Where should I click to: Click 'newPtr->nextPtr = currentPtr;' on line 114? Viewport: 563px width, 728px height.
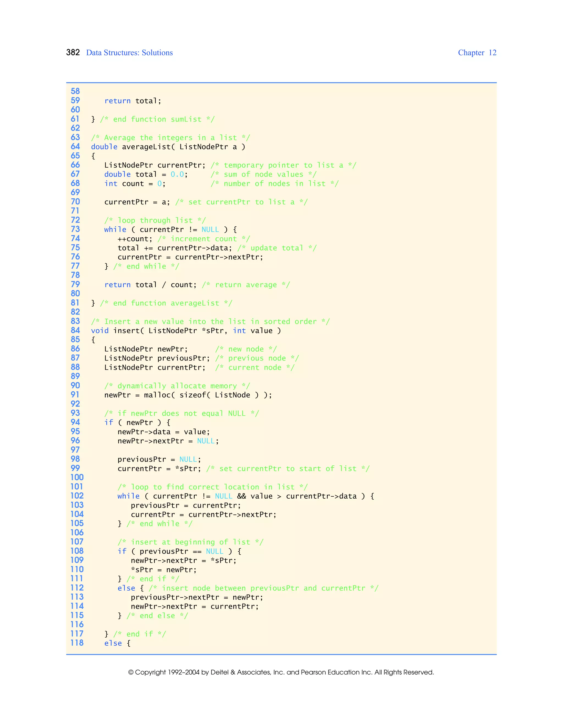click(x=195, y=607)
